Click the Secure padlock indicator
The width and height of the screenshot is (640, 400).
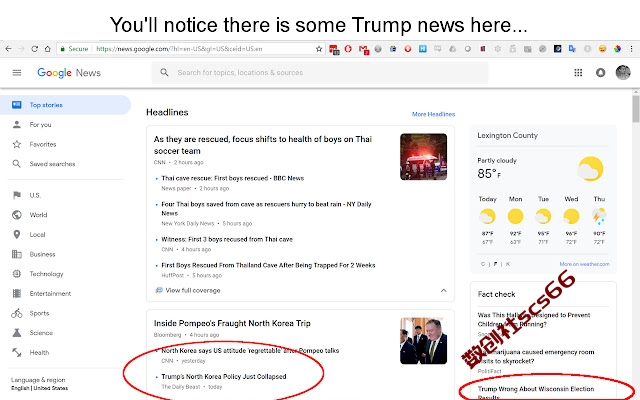[x=74, y=49]
